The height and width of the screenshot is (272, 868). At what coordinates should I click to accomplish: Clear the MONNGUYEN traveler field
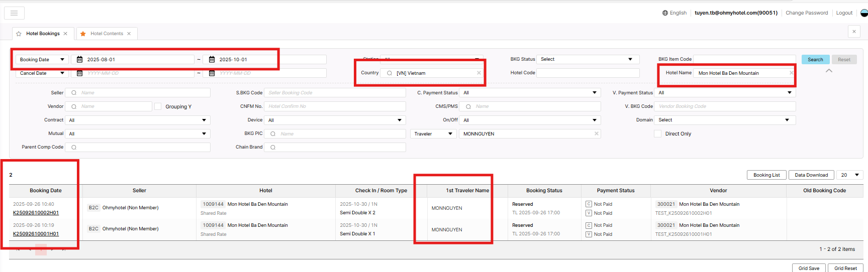pyautogui.click(x=596, y=133)
